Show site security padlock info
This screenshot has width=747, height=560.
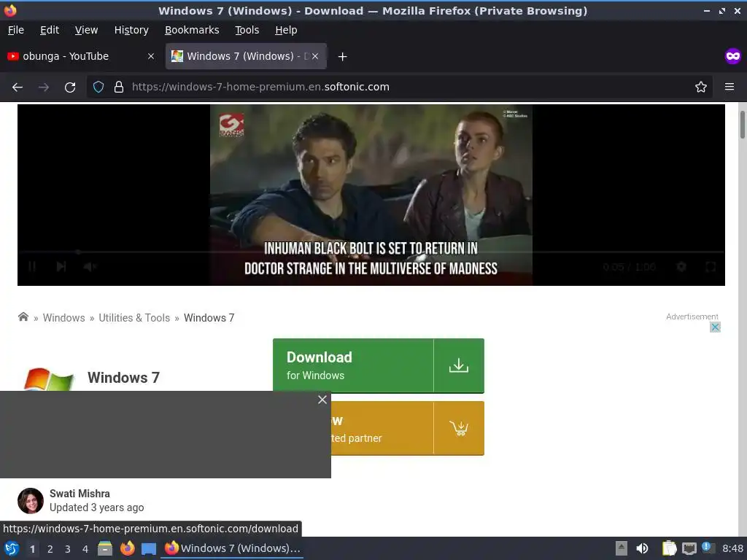tap(119, 87)
